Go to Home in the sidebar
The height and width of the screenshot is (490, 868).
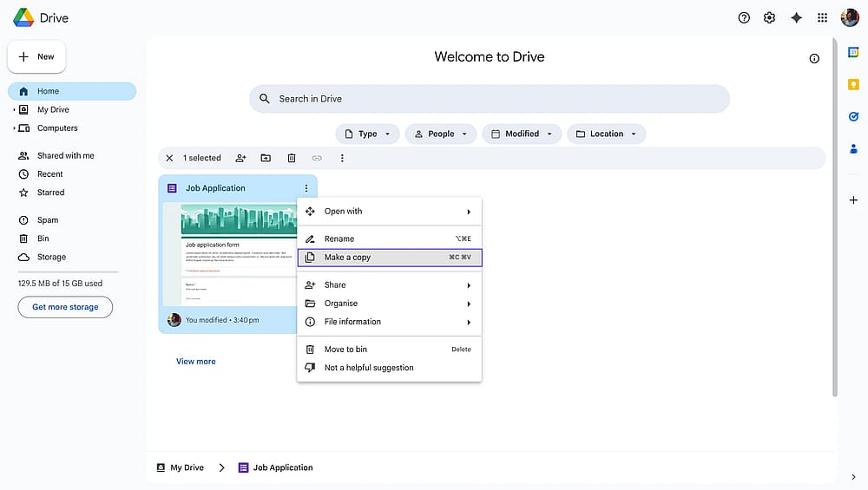[72, 91]
